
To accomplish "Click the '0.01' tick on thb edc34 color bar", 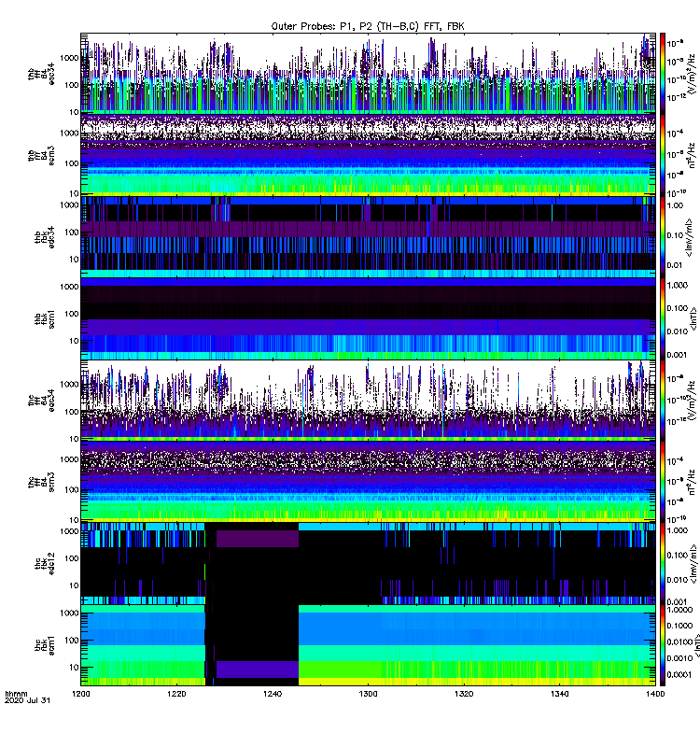I will coord(675,265).
